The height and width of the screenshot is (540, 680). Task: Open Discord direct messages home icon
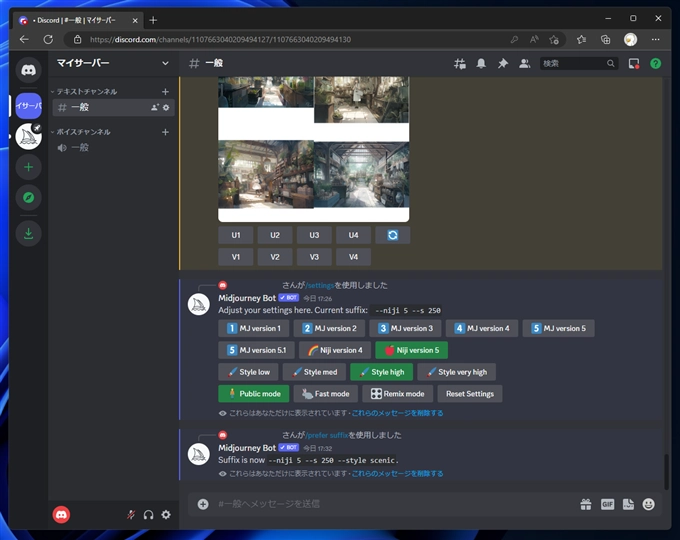(29, 70)
